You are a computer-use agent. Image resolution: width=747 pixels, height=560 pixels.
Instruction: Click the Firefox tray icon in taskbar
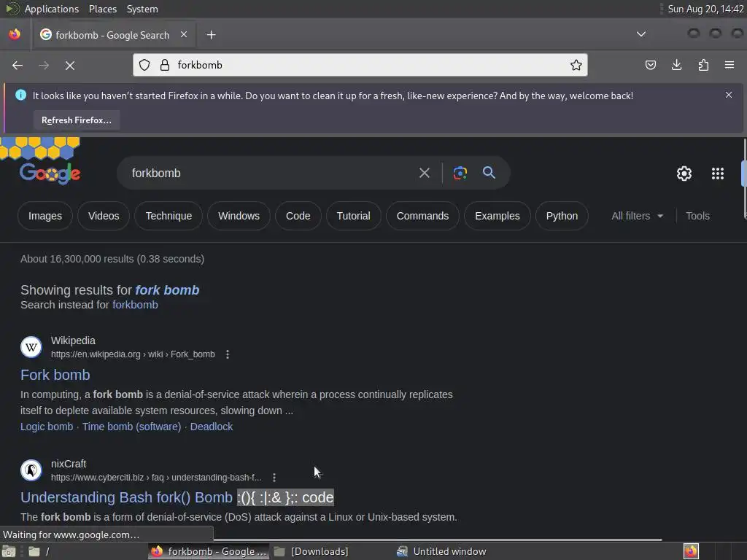pyautogui.click(x=691, y=551)
